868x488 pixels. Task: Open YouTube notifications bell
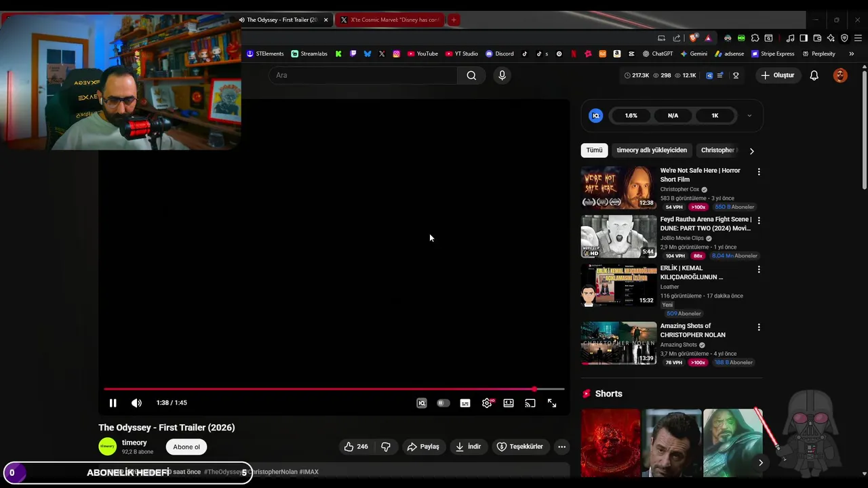click(814, 75)
